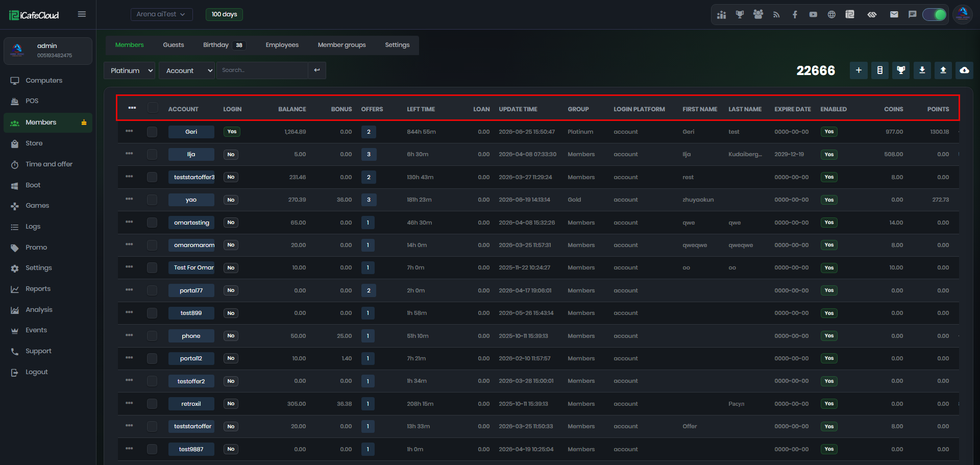Open Analysis in the sidebar
980x465 pixels.
point(48,310)
